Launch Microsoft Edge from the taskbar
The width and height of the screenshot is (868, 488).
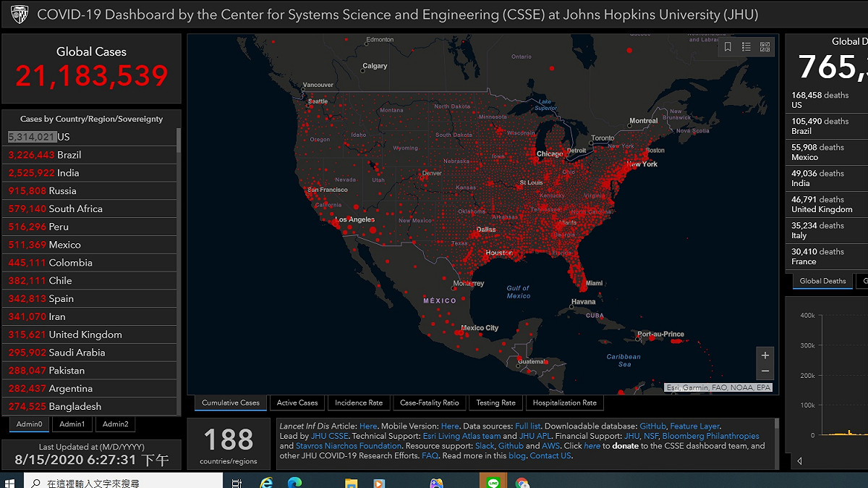point(294,482)
